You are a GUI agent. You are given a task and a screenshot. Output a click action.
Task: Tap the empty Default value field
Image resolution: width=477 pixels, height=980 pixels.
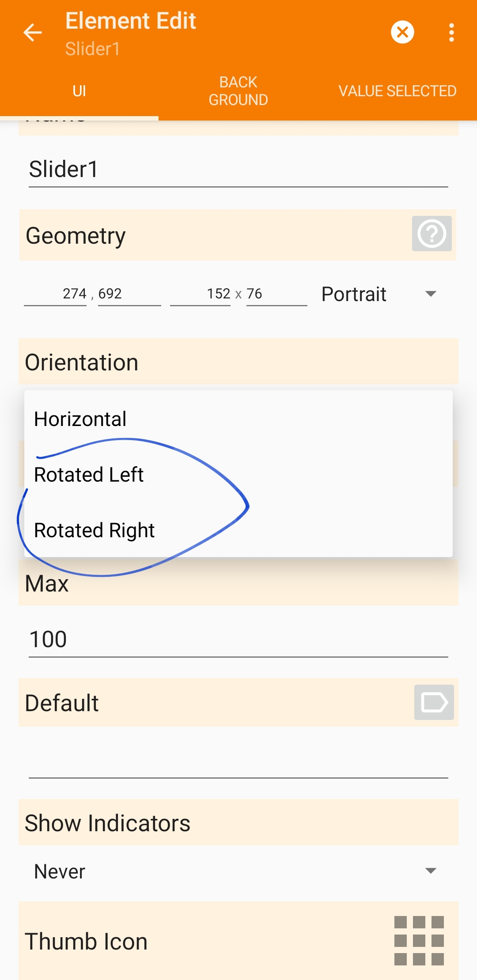point(238,760)
